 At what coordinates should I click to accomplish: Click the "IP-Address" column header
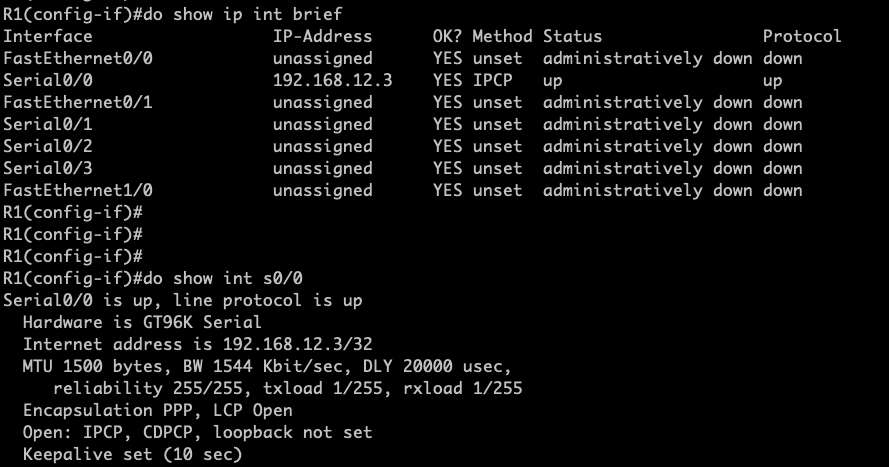click(x=322, y=36)
